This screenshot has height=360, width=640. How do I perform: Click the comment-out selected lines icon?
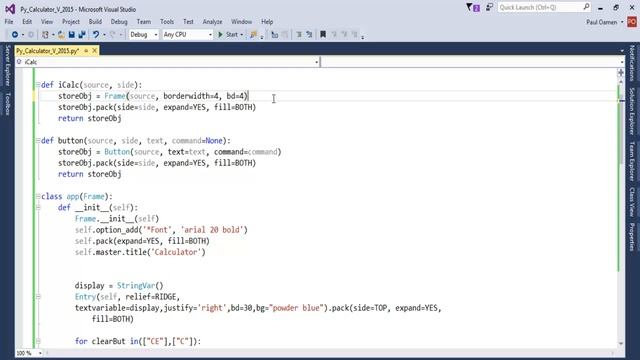(x=299, y=35)
